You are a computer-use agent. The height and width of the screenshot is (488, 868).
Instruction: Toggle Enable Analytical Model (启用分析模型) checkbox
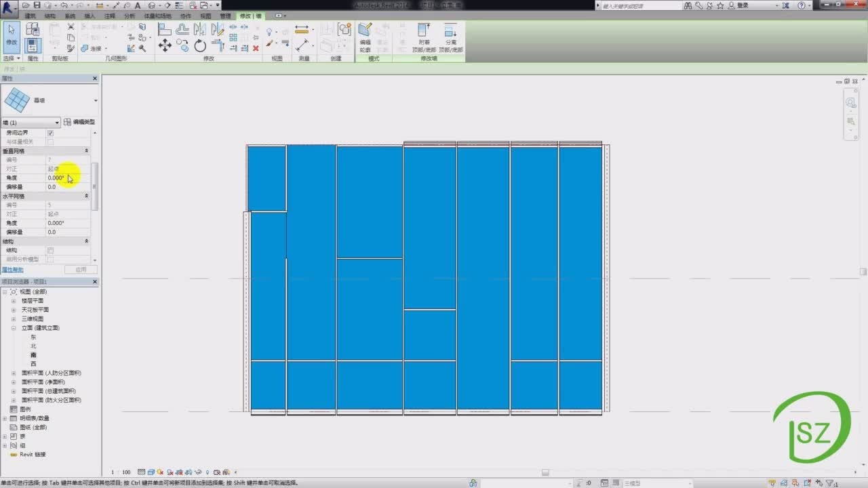(50, 259)
